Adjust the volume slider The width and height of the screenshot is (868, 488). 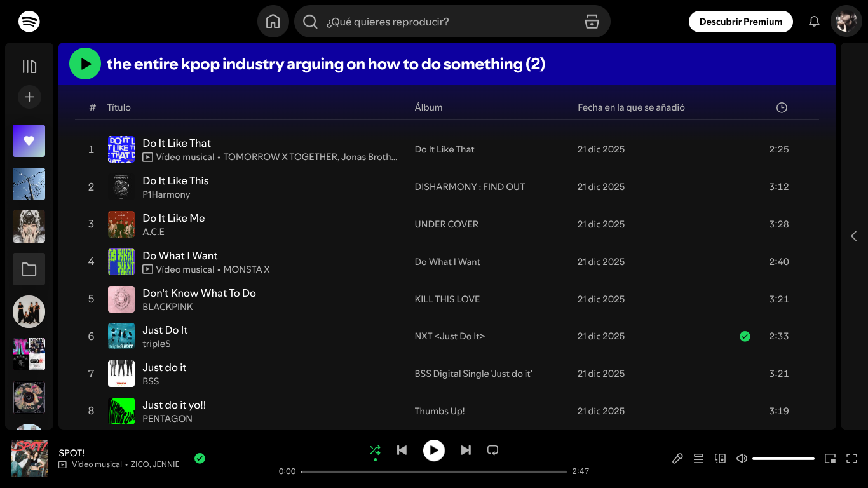pos(783,458)
